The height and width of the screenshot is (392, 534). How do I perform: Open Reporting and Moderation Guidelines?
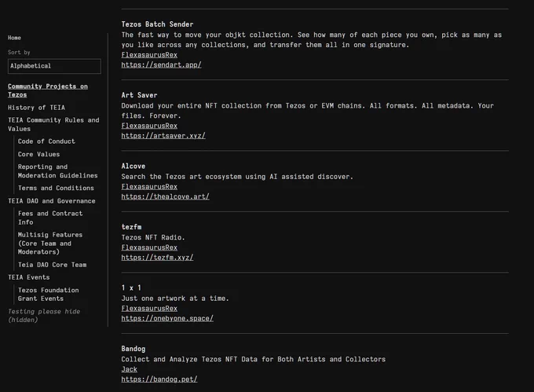57,171
